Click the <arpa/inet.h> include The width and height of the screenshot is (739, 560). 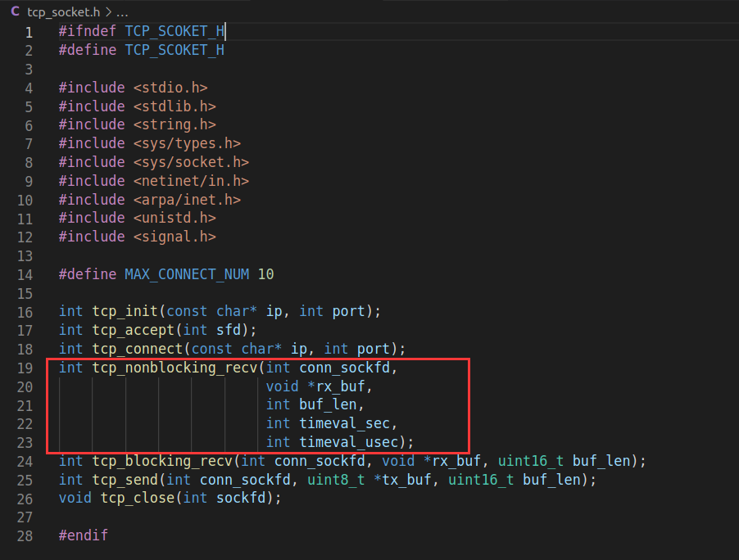pos(187,200)
